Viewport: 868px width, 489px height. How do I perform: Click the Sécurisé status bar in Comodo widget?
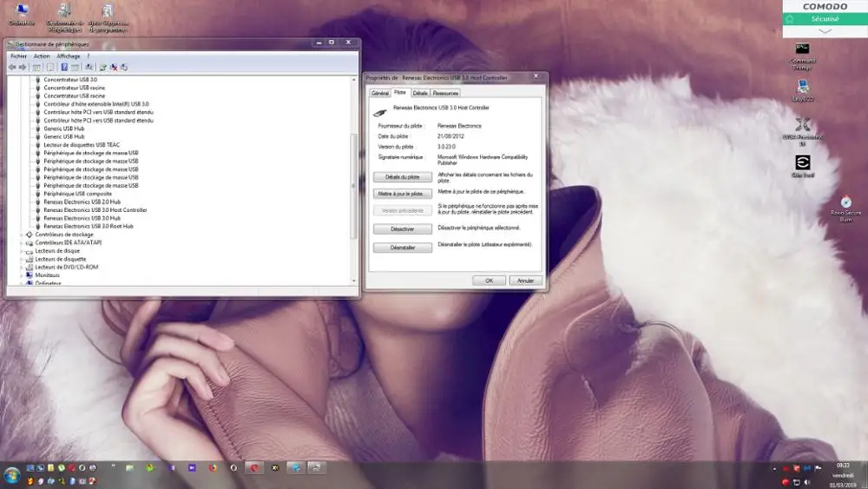point(825,19)
